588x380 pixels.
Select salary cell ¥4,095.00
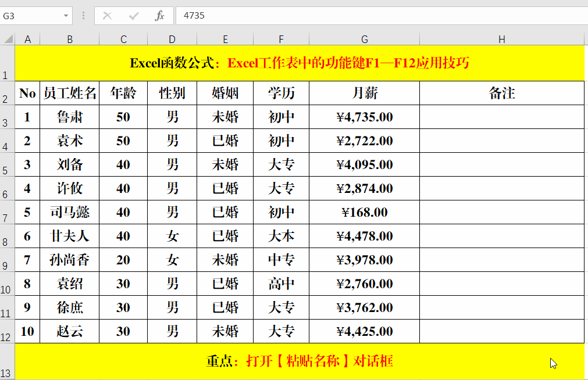click(x=365, y=164)
